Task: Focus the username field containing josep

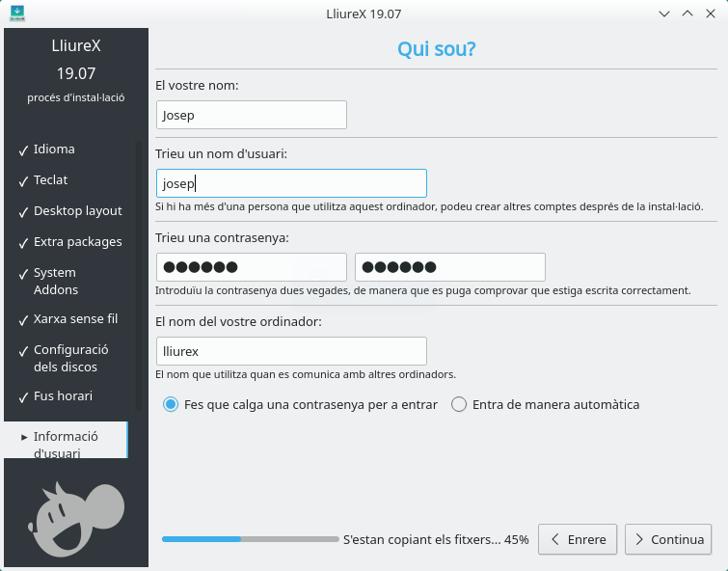Action: (x=291, y=183)
